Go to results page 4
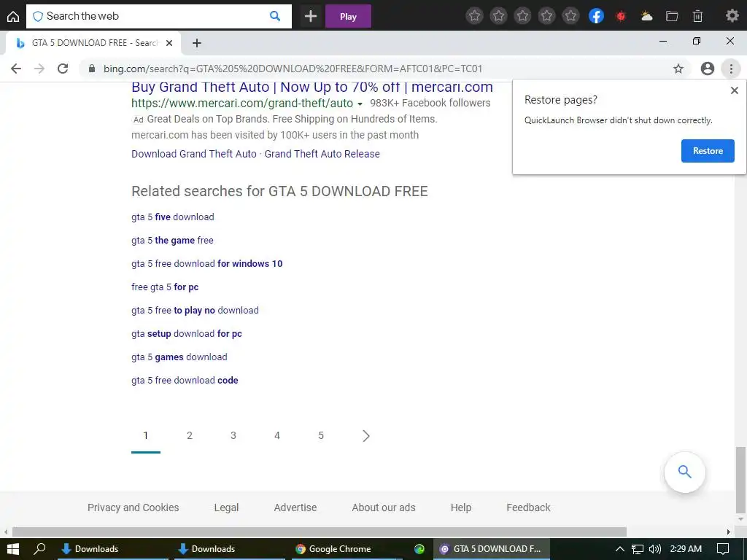Screen dimensions: 747x560 coord(277,436)
